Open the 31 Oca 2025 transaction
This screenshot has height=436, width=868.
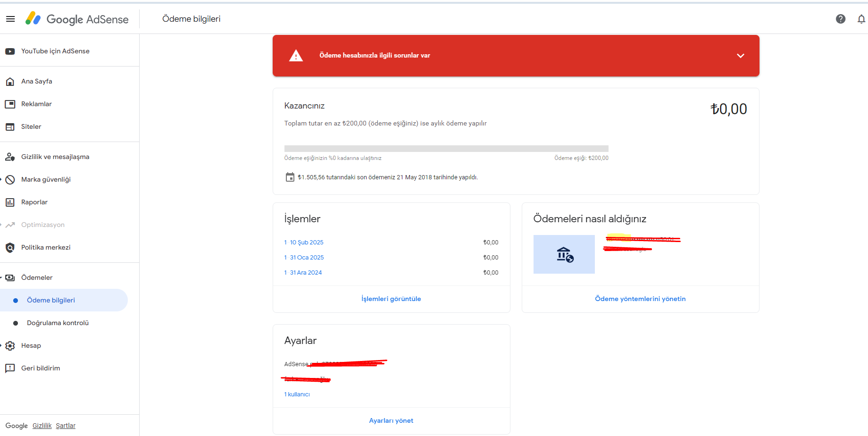pos(304,257)
